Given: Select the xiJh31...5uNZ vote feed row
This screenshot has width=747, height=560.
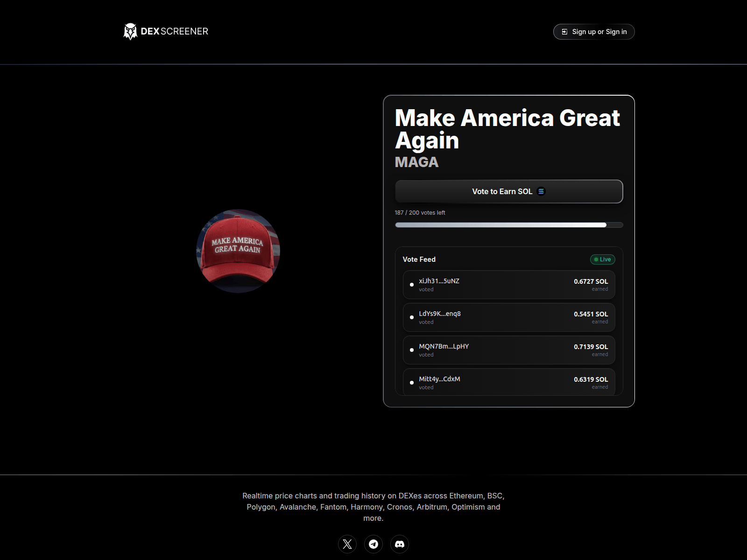Looking at the screenshot, I should pos(509,285).
